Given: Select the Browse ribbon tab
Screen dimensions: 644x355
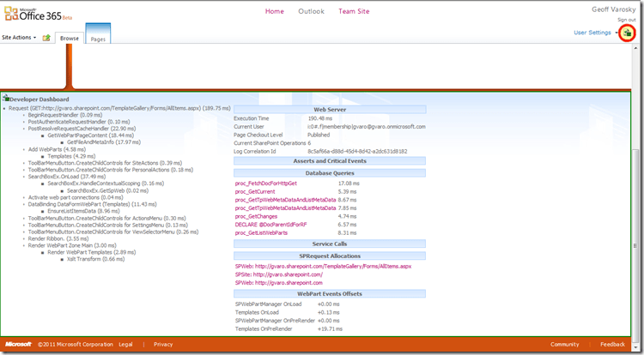Looking at the screenshot, I should pyautogui.click(x=70, y=39).
